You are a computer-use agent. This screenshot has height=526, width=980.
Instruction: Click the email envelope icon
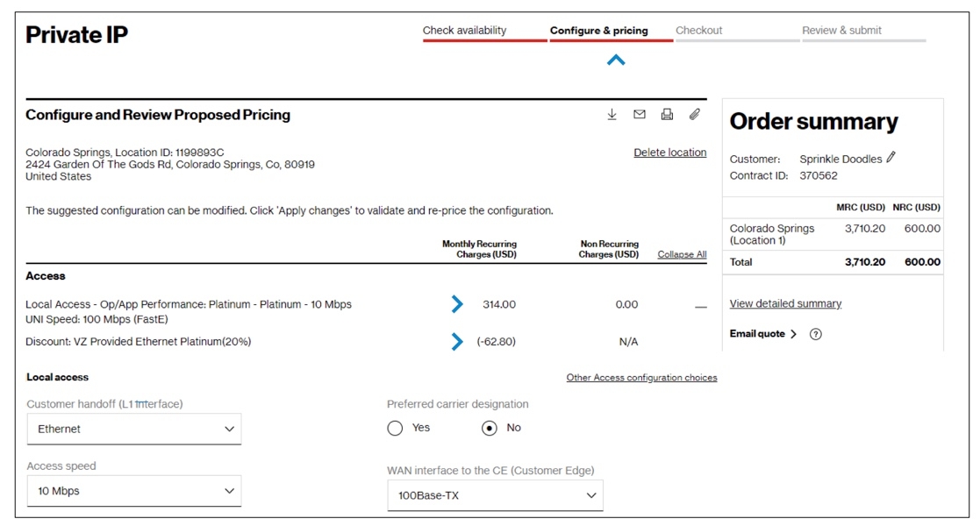[x=639, y=115]
